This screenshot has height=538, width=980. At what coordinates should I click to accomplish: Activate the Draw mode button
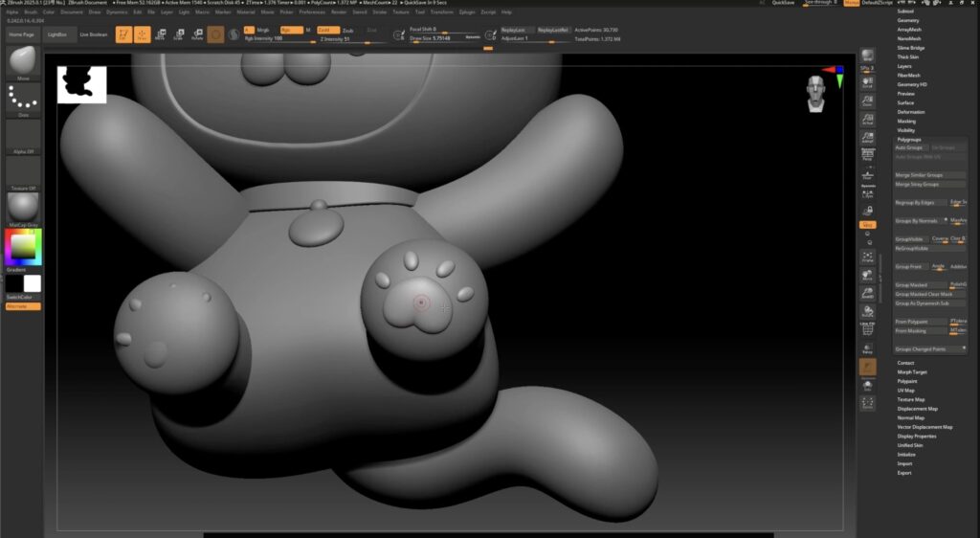143,34
